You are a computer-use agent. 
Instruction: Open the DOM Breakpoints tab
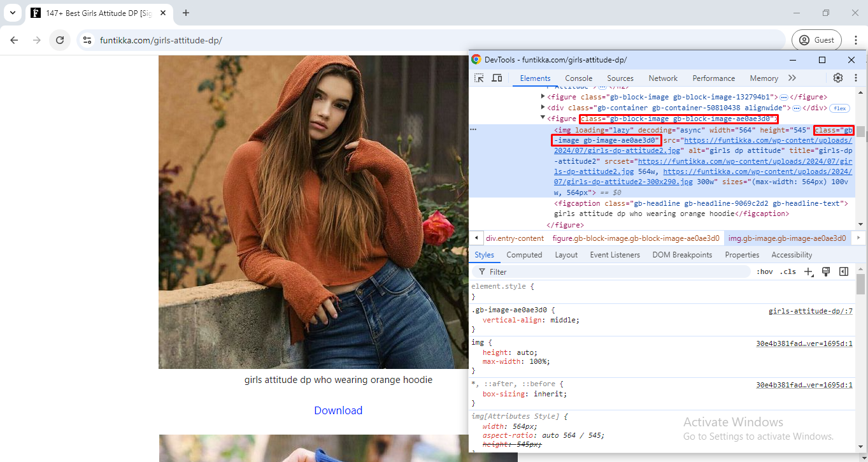tap(682, 255)
